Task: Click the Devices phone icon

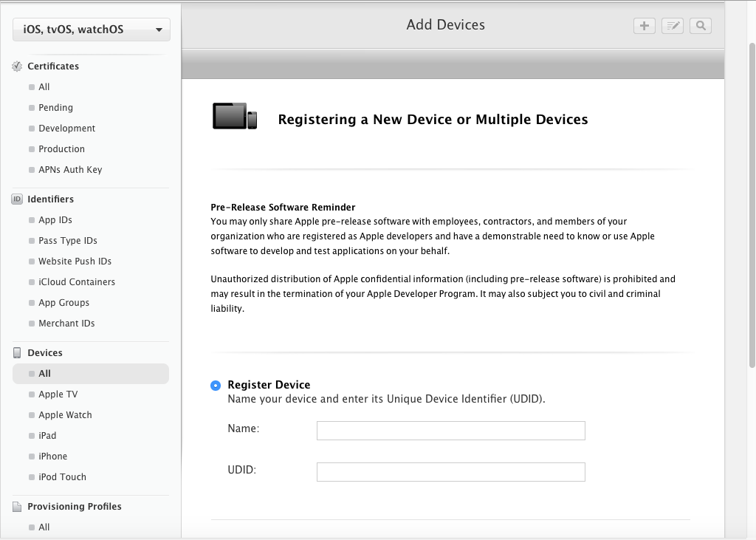Action: coord(17,353)
